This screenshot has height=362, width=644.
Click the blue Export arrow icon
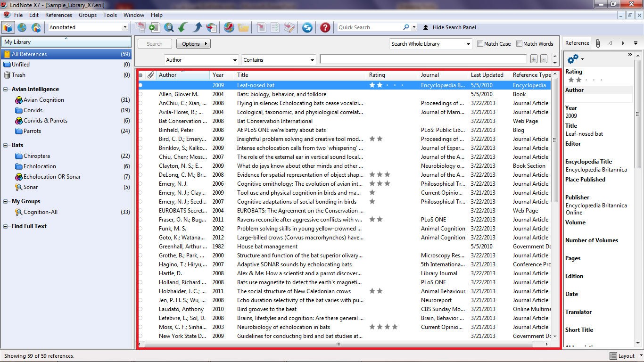197,27
